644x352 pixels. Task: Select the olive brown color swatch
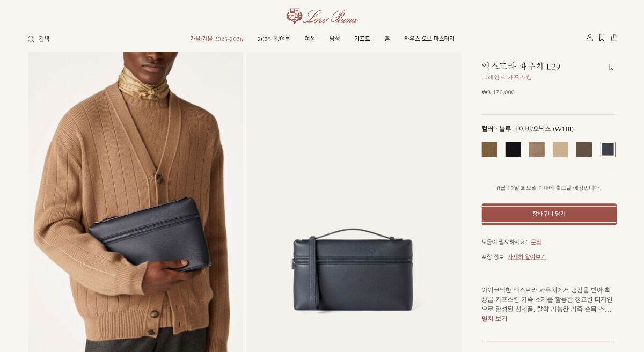coord(489,149)
